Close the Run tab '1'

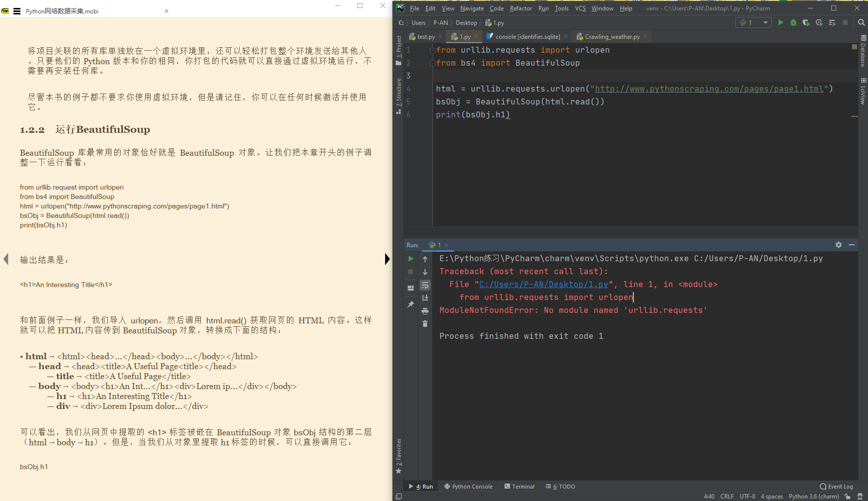coord(446,245)
